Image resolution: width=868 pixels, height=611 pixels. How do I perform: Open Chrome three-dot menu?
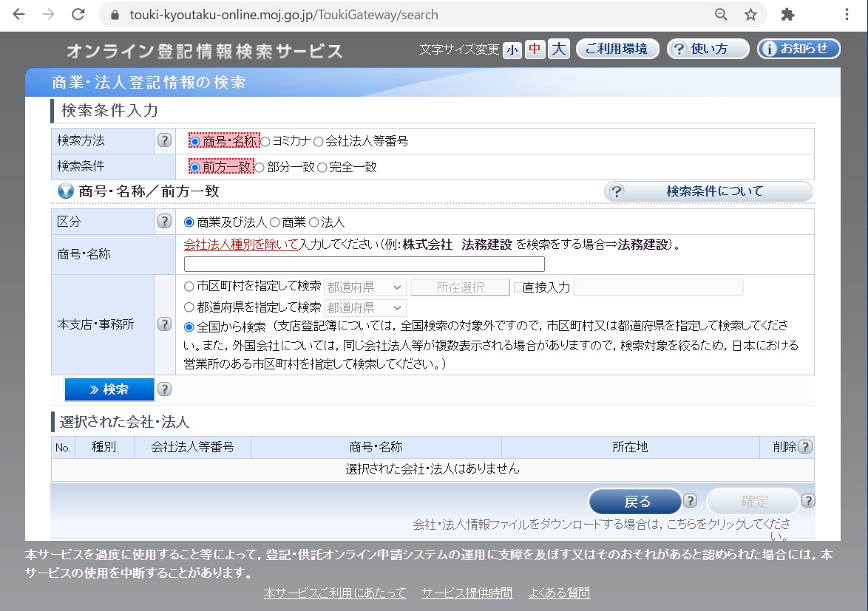click(847, 15)
